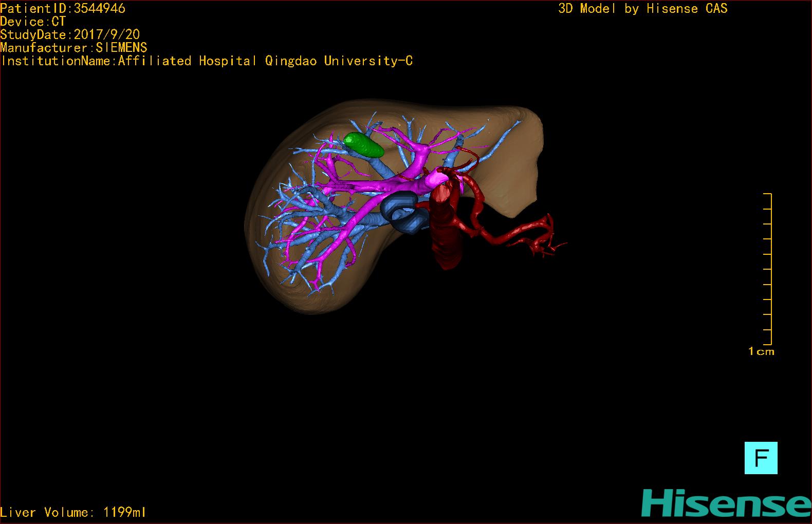Image resolution: width=812 pixels, height=524 pixels.
Task: Select the "Liver Volume: 1199ml" readout
Action: click(73, 512)
